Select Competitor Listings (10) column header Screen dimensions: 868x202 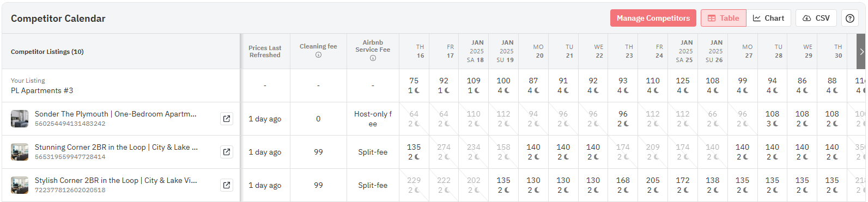click(x=47, y=52)
